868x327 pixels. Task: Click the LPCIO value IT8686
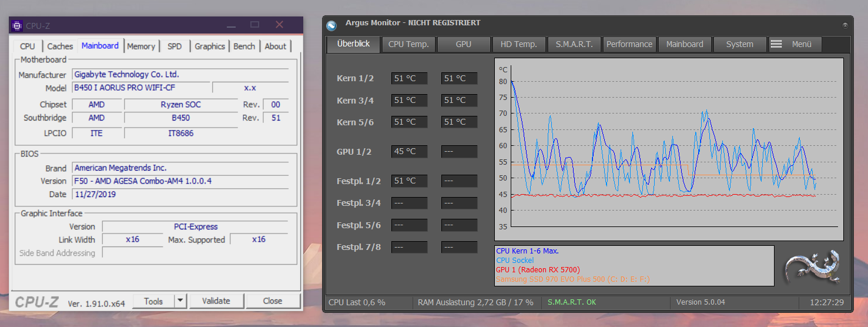click(180, 134)
